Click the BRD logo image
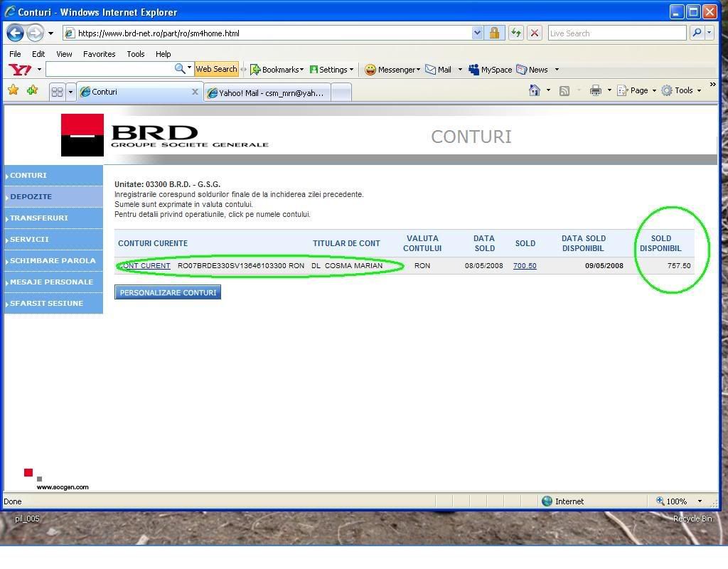 [165, 135]
